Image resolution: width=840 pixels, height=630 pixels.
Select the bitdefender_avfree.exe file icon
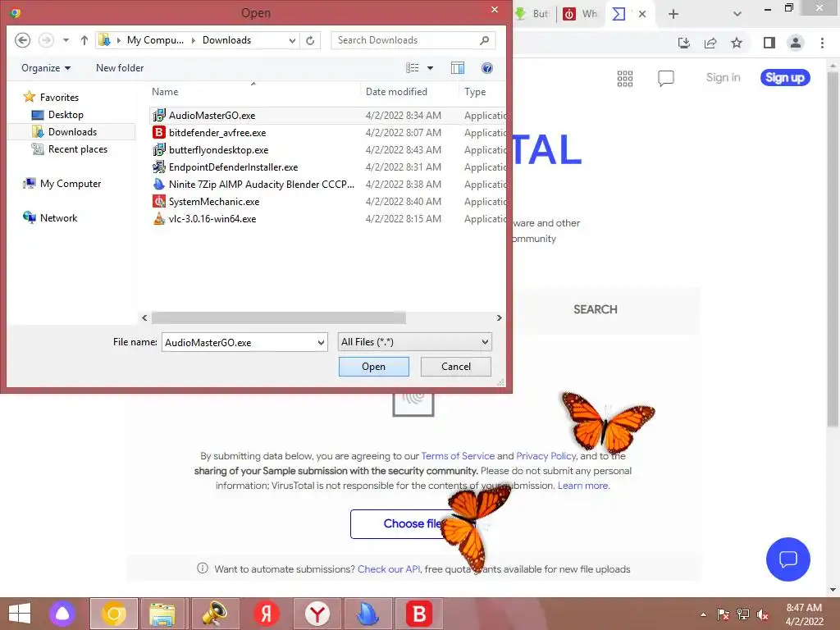pyautogui.click(x=159, y=132)
